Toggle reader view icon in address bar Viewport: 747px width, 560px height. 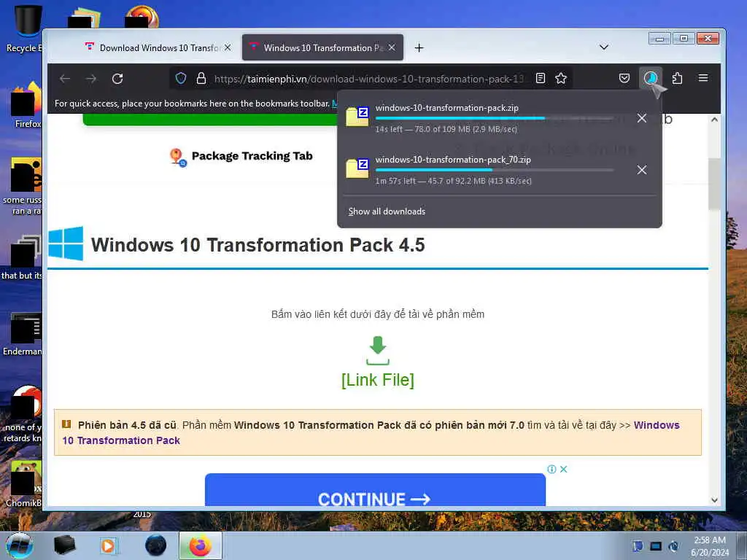541,78
